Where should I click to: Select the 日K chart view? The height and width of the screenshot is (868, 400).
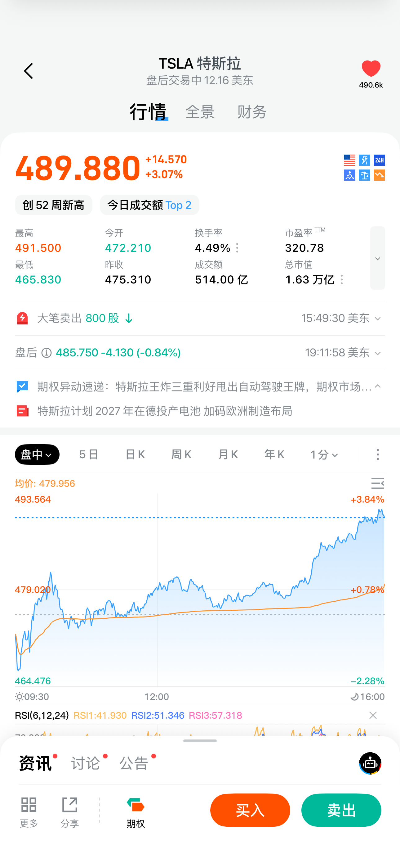[x=135, y=454]
